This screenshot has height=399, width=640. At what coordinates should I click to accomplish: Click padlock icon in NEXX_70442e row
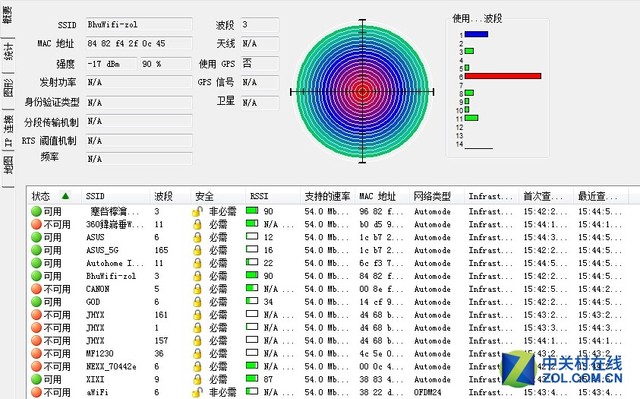click(x=197, y=366)
